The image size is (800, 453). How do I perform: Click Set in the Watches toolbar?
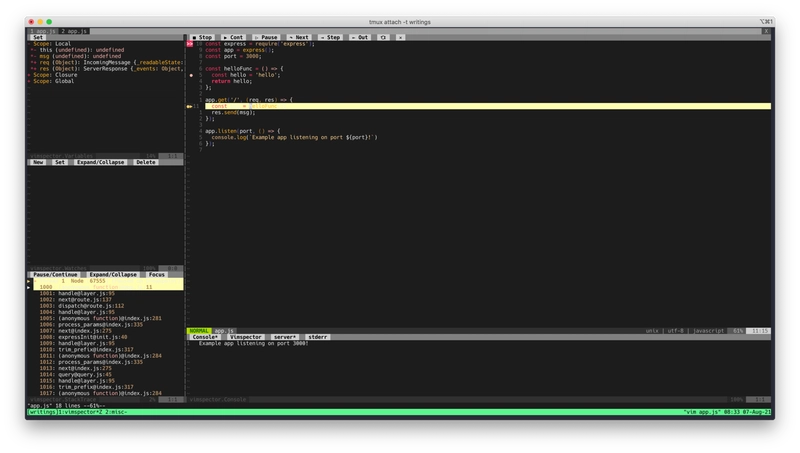point(60,162)
